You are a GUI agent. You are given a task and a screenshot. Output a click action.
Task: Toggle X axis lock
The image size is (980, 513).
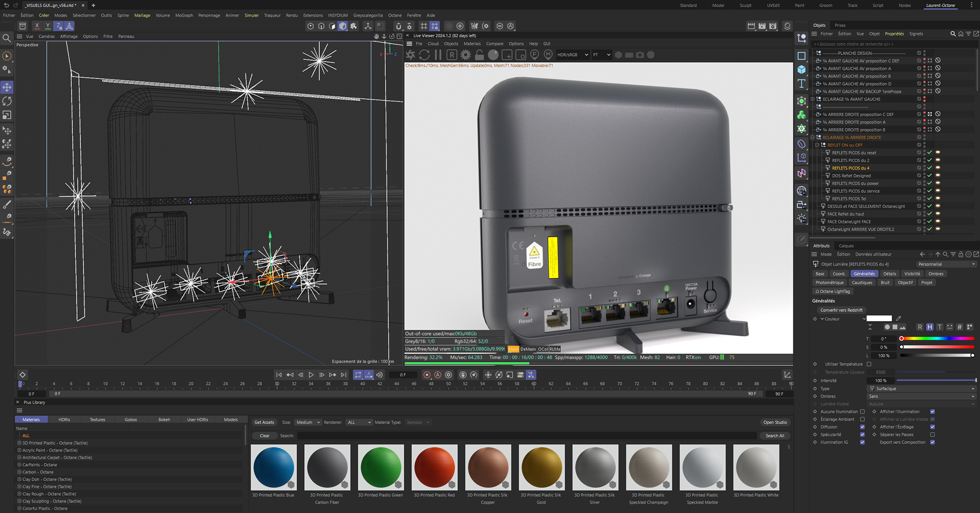37,26
